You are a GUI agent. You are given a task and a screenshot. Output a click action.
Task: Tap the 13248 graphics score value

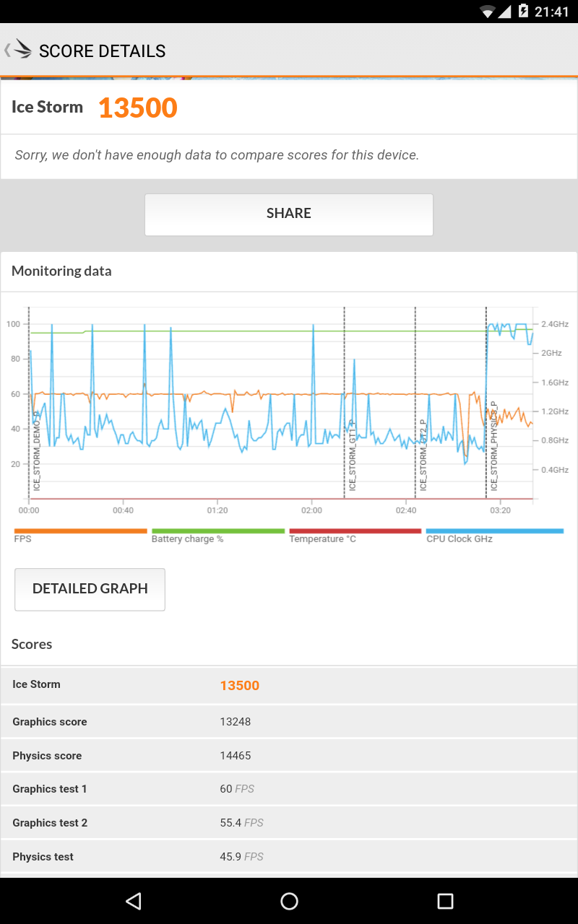(236, 722)
